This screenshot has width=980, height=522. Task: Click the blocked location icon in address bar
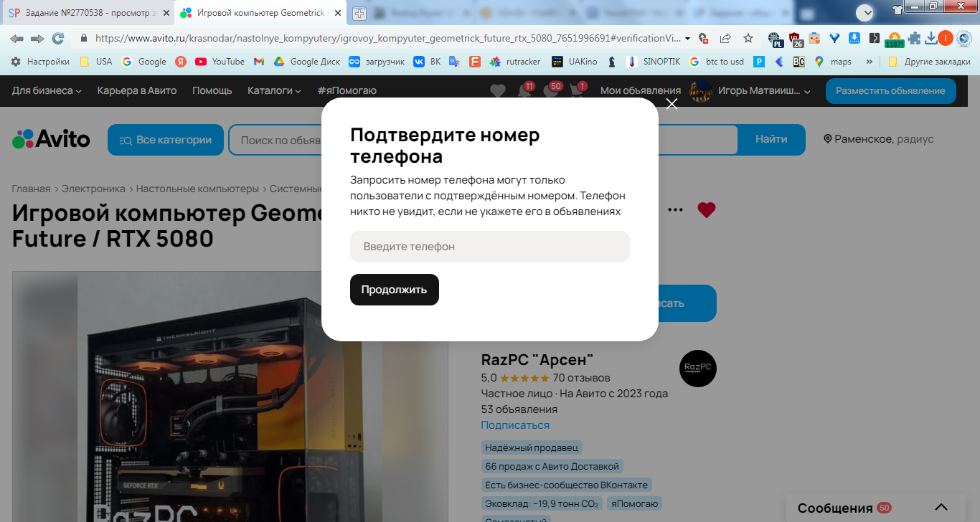coord(703,39)
